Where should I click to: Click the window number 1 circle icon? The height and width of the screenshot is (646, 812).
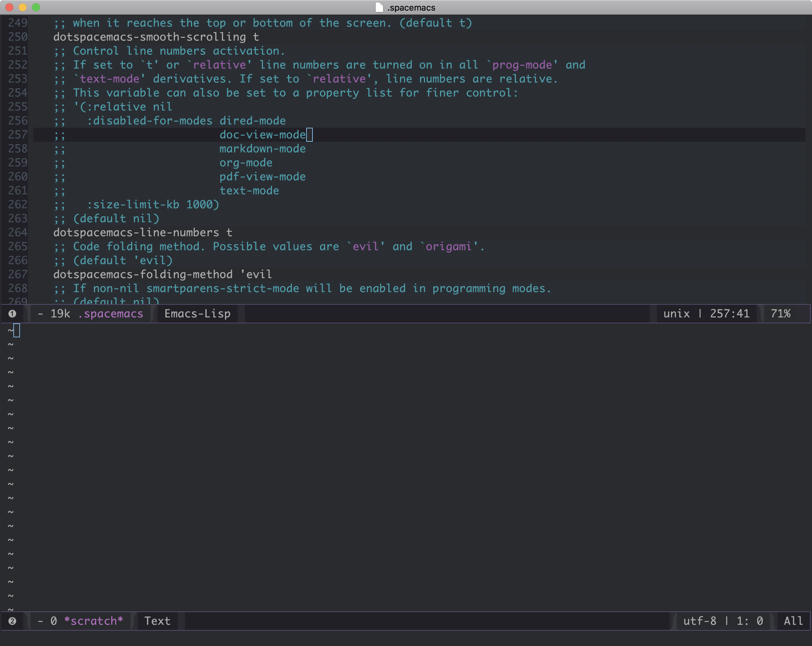pos(12,314)
